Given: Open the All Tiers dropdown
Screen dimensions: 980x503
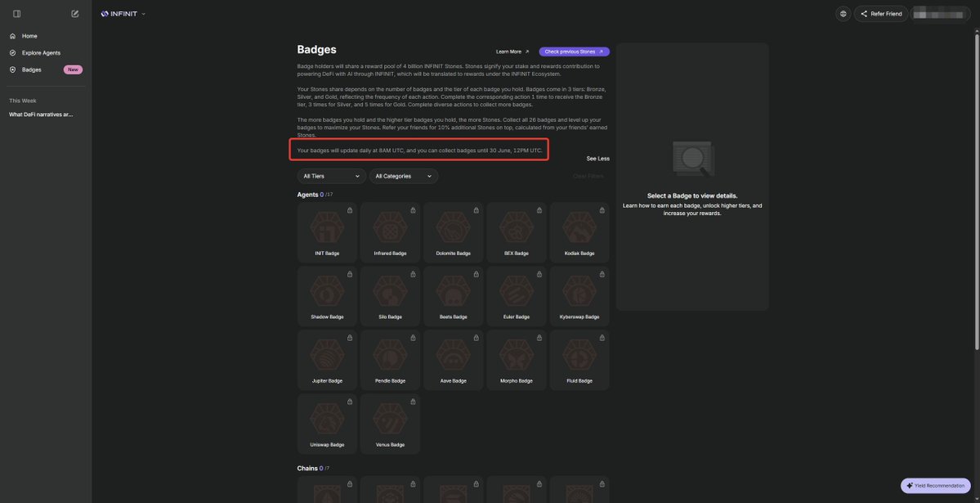Looking at the screenshot, I should 331,177.
